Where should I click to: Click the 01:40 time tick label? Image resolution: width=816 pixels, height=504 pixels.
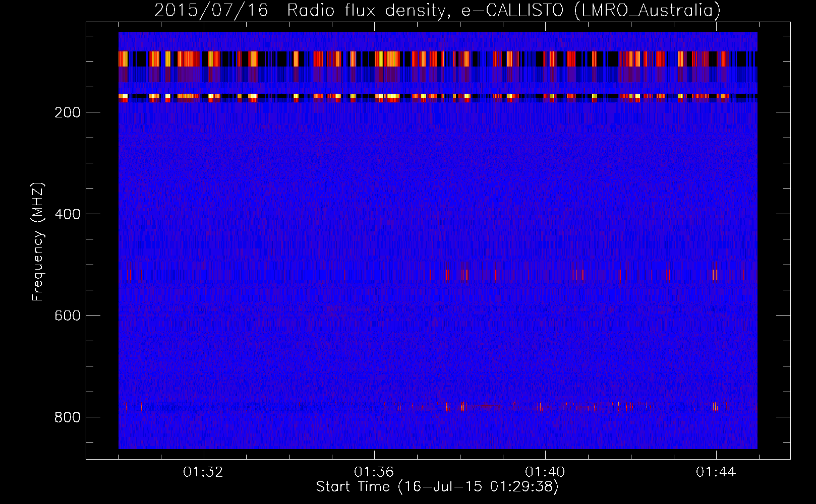click(545, 472)
